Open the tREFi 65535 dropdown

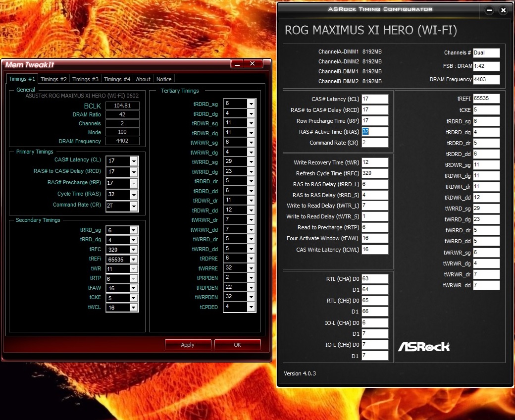[133, 260]
